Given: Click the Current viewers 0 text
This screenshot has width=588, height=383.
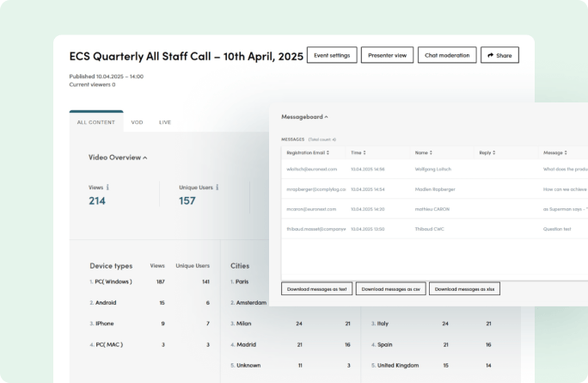Looking at the screenshot, I should 92,84.
